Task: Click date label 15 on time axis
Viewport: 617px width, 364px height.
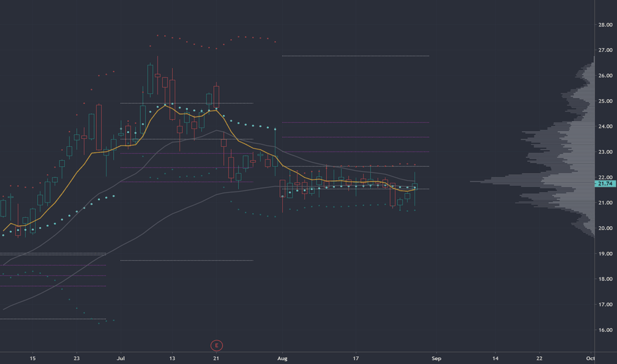Action: click(x=32, y=359)
